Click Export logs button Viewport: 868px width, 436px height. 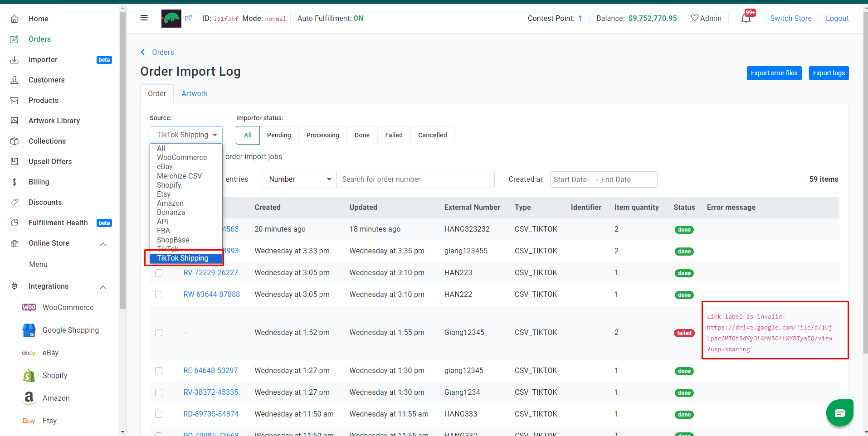[x=829, y=73]
